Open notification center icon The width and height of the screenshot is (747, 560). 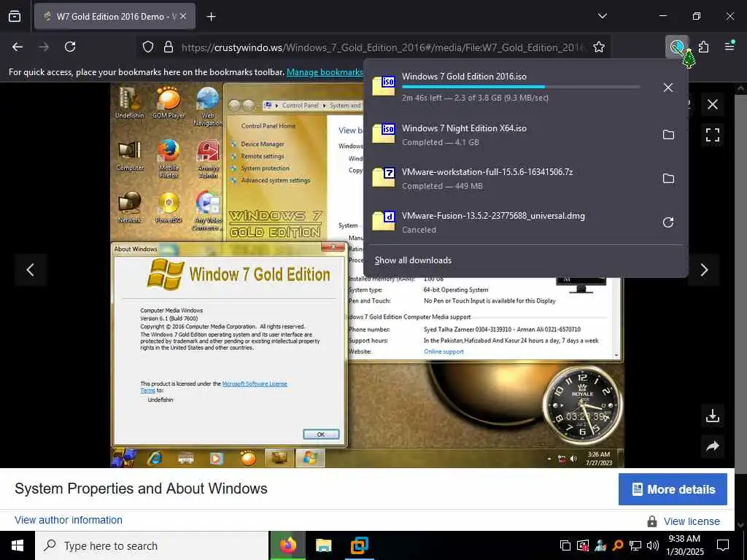[723, 545]
